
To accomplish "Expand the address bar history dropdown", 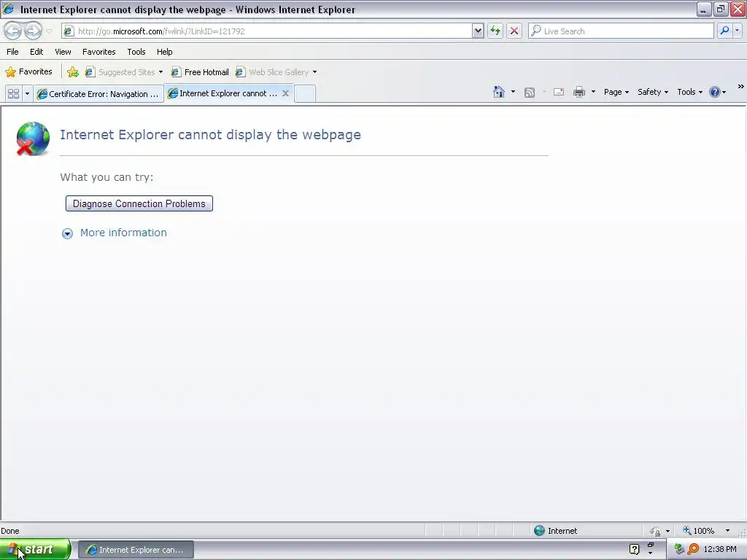I will 478,31.
